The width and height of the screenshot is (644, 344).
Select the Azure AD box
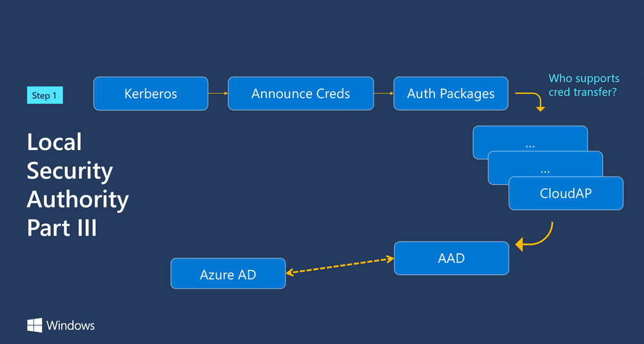[x=228, y=273]
